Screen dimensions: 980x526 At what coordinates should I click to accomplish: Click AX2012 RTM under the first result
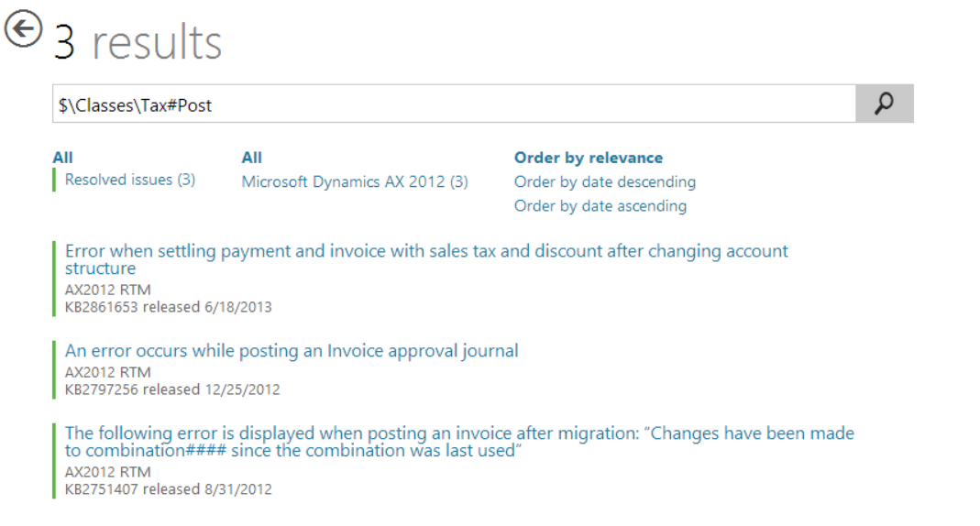point(107,290)
